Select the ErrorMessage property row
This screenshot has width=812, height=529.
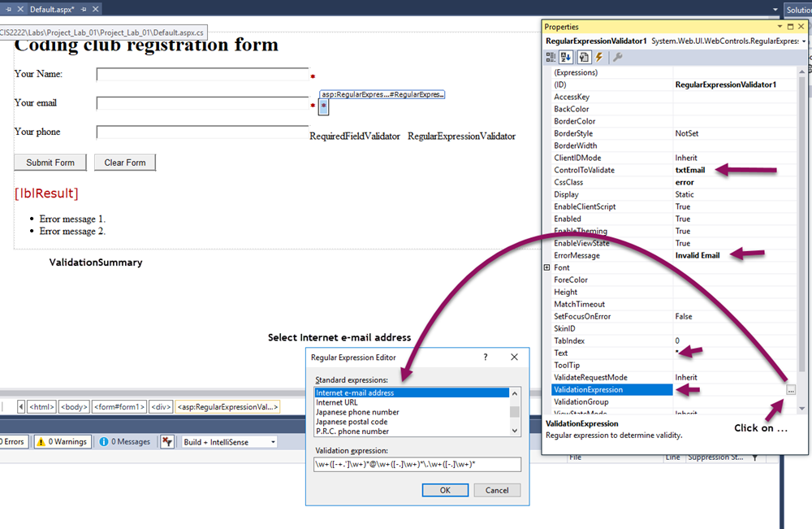pyautogui.click(x=673, y=255)
